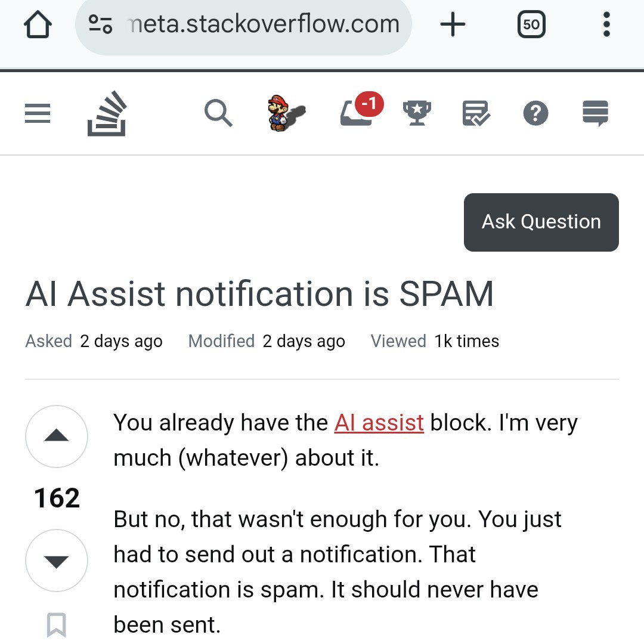
Task: Go to the Stack Overflow logo home
Action: pyautogui.click(x=107, y=113)
